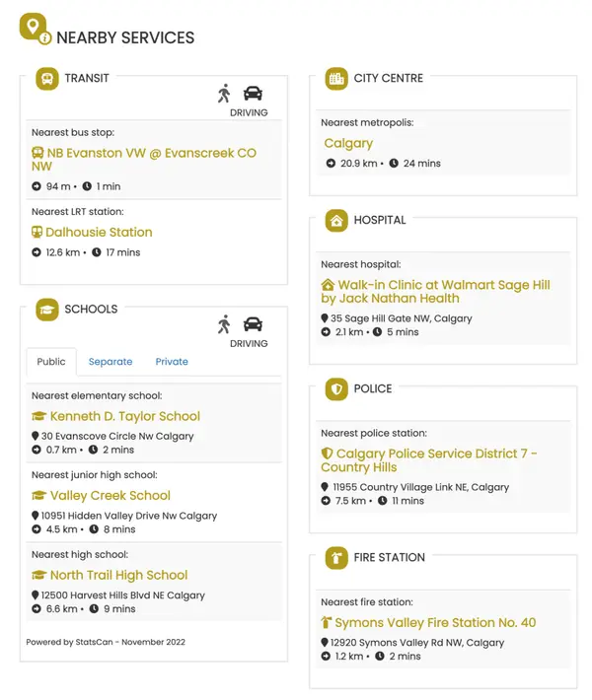Click the Hospital section icon
Screen dimensions: 592x700
tap(337, 221)
